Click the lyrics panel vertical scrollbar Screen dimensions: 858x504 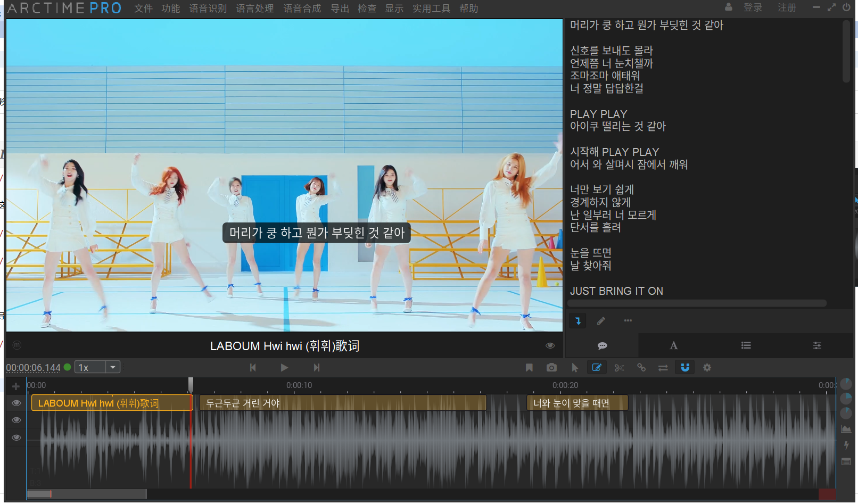click(846, 52)
